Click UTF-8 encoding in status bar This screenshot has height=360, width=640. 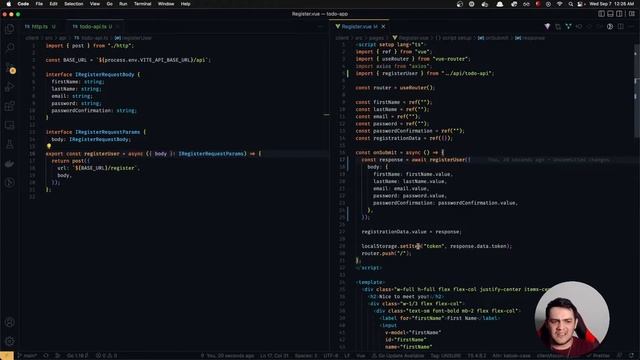pyautogui.click(x=331, y=356)
